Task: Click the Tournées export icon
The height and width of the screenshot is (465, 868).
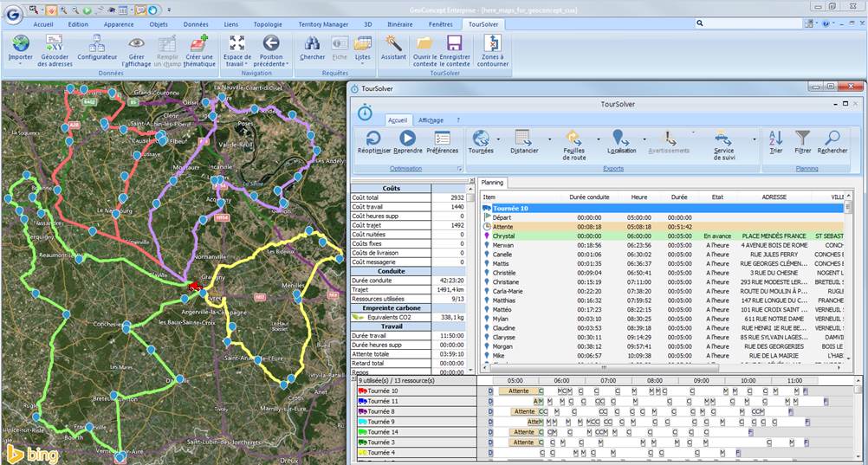Action: point(481,138)
